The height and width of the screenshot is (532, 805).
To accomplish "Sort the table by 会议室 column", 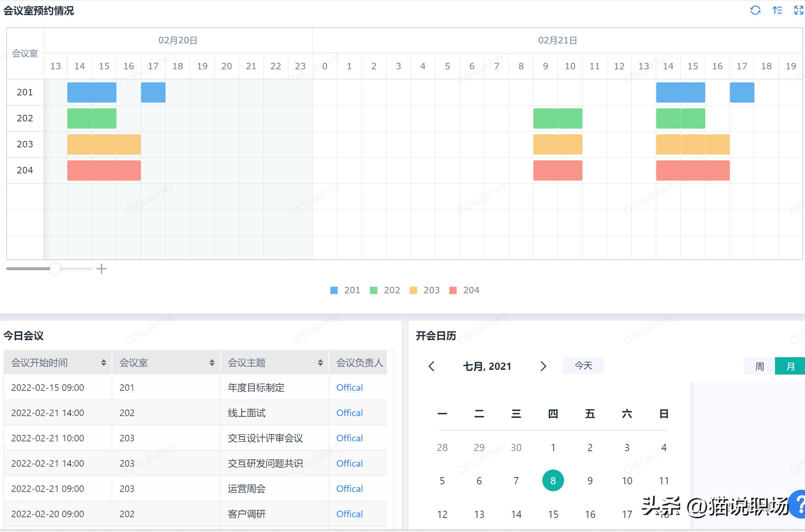I will (x=211, y=362).
